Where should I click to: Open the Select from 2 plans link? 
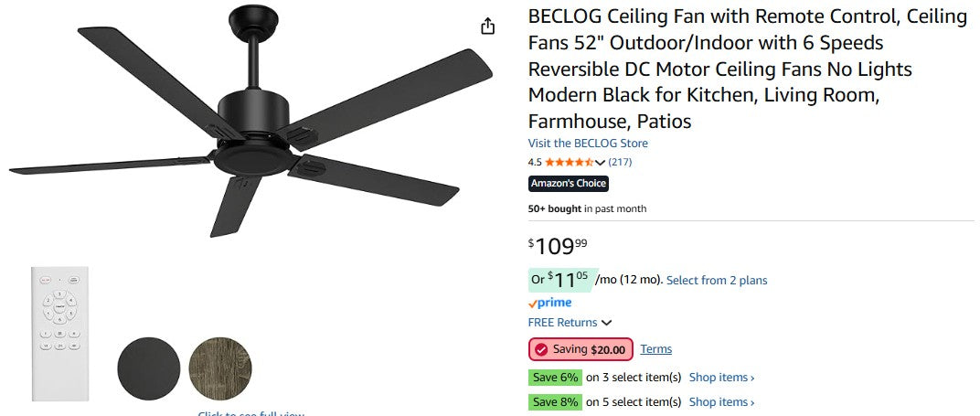pyautogui.click(x=717, y=280)
